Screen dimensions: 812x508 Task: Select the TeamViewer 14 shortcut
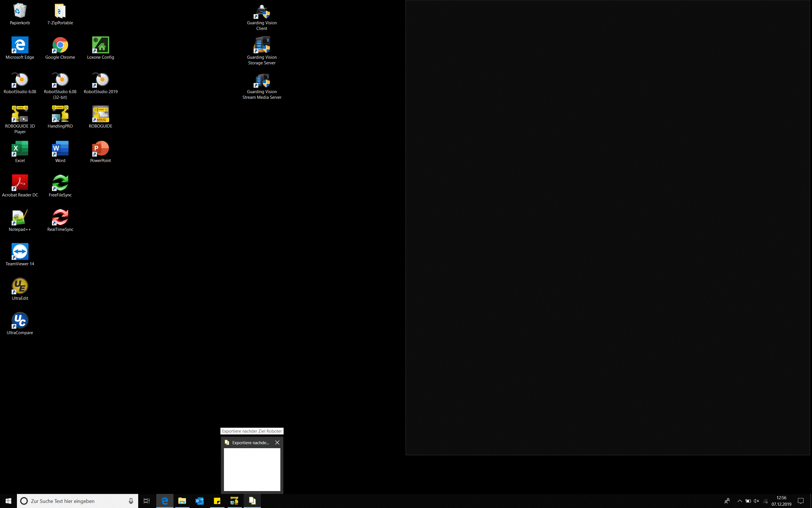[x=20, y=255]
